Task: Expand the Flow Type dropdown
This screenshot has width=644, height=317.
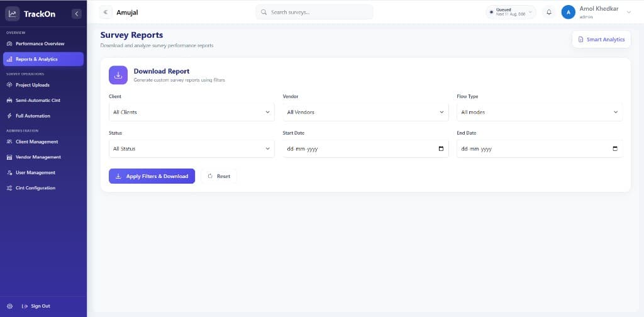Action: tap(540, 112)
